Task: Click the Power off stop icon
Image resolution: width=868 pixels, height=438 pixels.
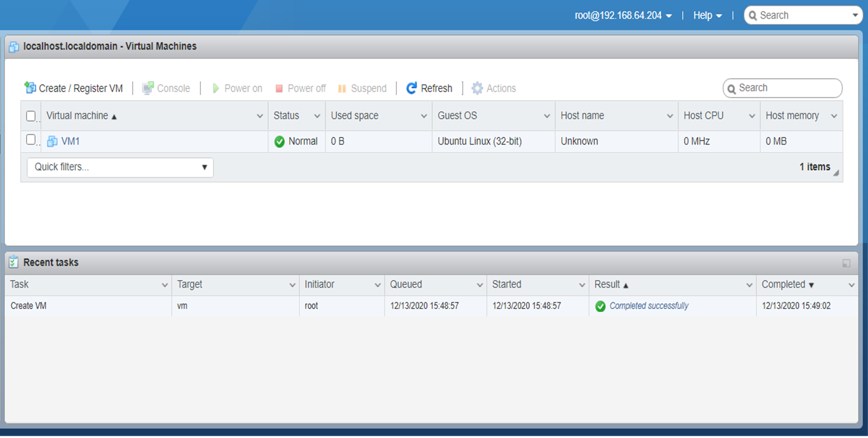Action: click(279, 89)
